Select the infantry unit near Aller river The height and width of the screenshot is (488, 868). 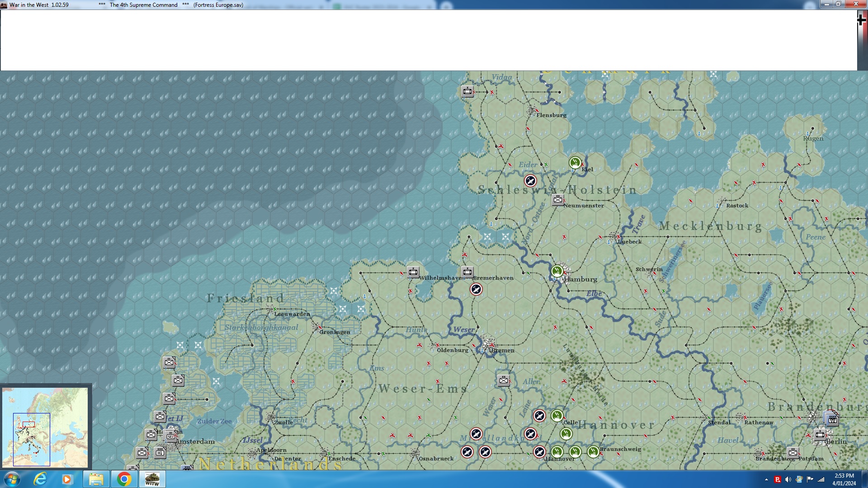point(504,381)
